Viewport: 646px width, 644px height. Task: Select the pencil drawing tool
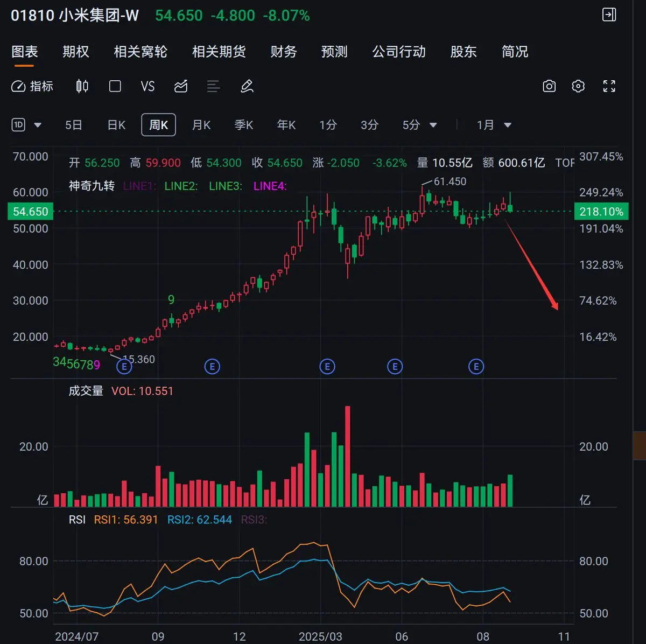point(247,86)
